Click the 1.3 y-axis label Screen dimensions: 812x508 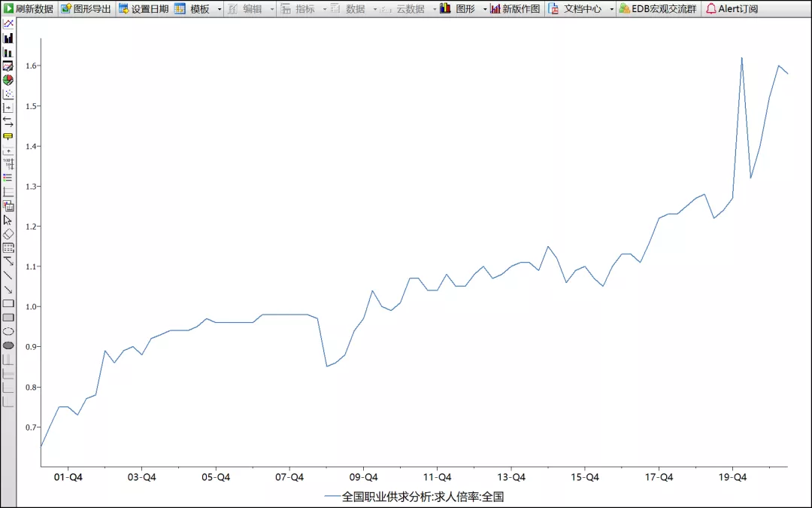click(29, 186)
